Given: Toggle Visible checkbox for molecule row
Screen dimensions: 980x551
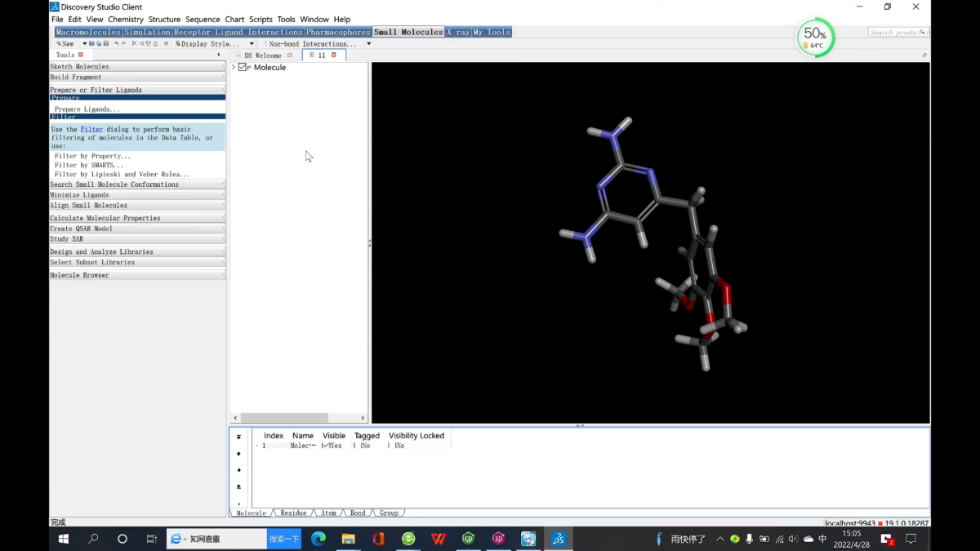Looking at the screenshot, I should [x=324, y=446].
